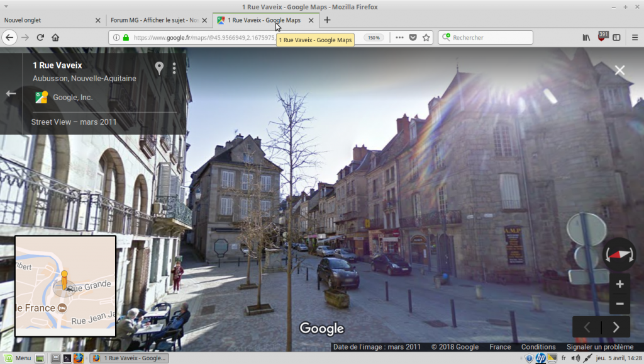This screenshot has width=644, height=364.
Task: Reload the page with the refresh icon
Action: (40, 37)
